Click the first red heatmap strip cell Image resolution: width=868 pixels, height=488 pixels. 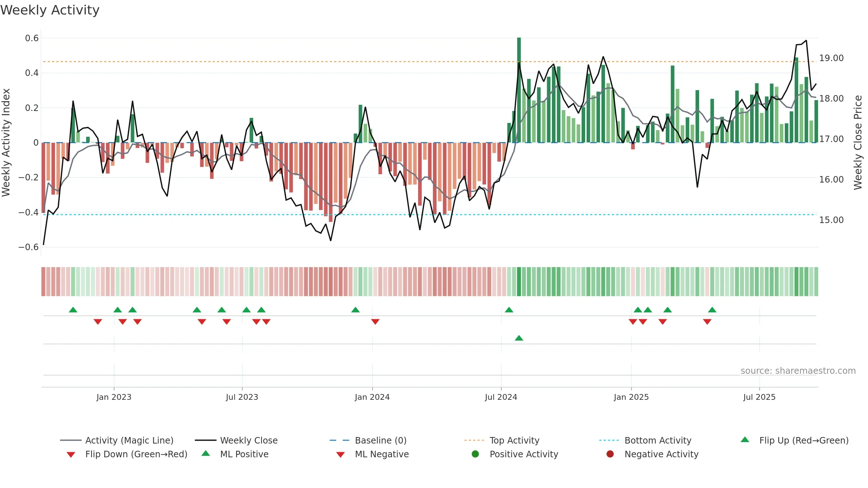(x=43, y=282)
